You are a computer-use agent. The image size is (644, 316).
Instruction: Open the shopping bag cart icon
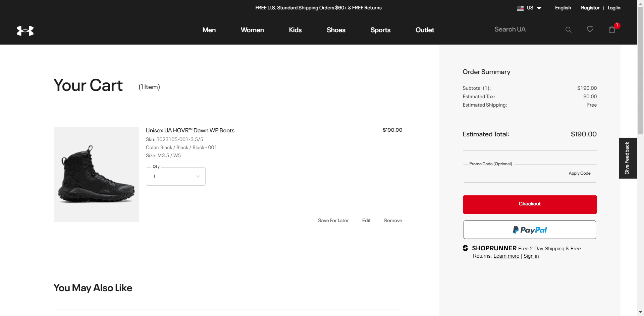612,29
